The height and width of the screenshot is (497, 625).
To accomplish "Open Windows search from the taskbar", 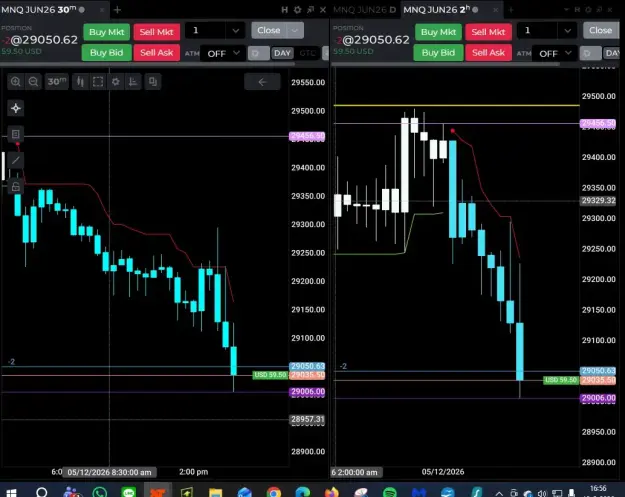I will click(41, 493).
